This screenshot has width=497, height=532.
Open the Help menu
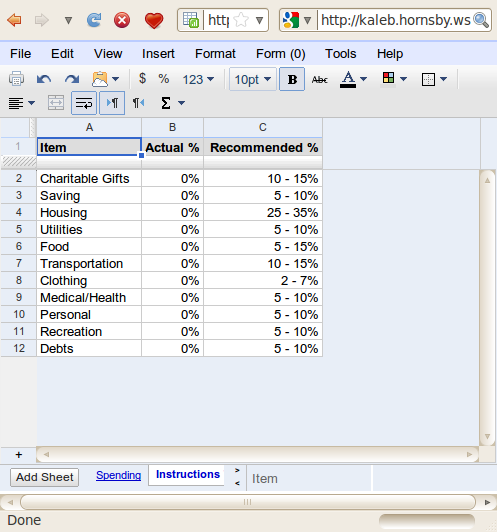[390, 54]
